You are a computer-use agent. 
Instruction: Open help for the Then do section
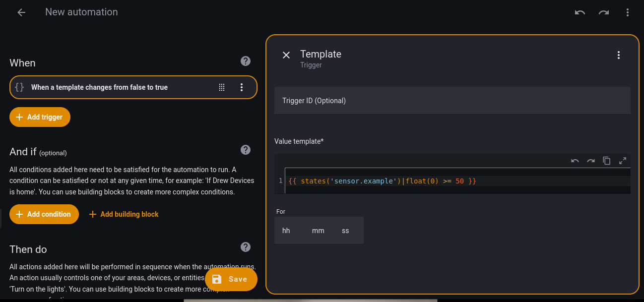[245, 247]
